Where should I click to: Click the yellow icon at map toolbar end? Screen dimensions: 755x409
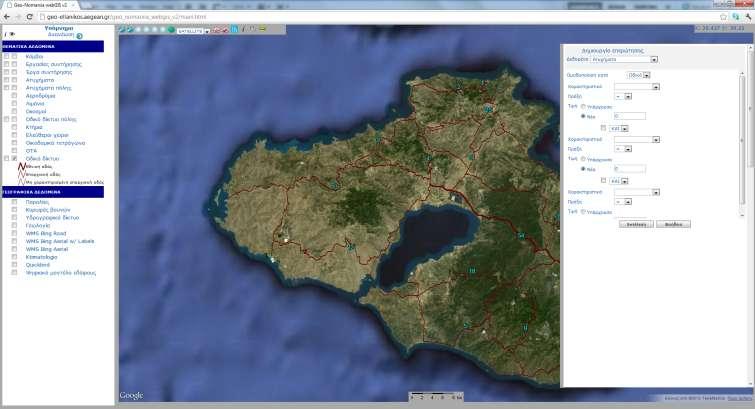(262, 29)
